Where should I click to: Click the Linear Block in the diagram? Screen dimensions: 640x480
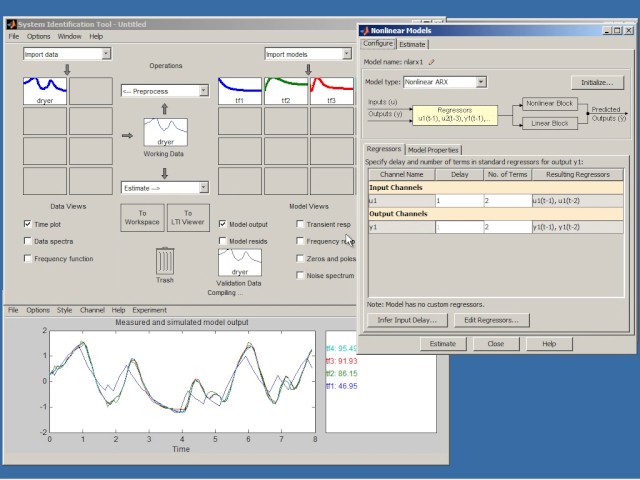(550, 123)
